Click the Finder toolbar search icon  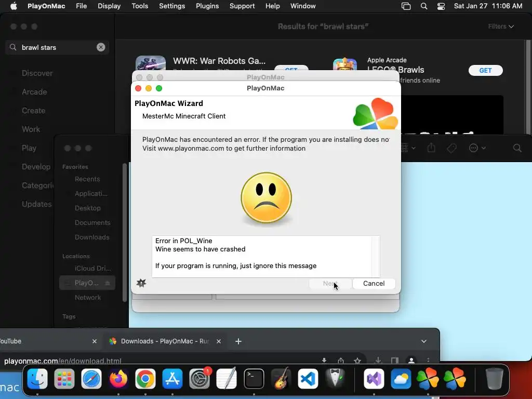click(517, 148)
